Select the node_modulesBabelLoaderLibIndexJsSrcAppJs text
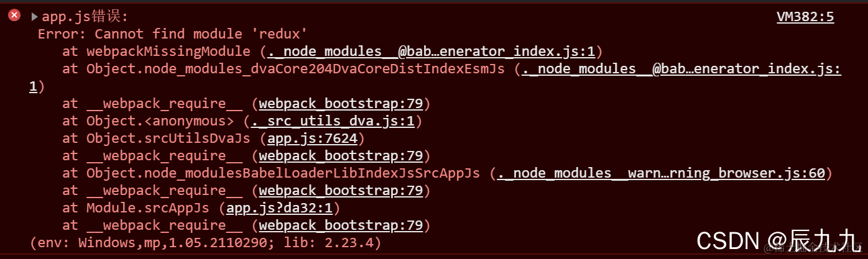The height and width of the screenshot is (259, 868). point(312,173)
